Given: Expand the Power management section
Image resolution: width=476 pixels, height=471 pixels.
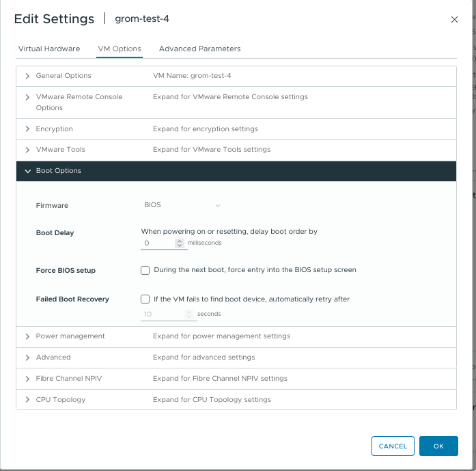Looking at the screenshot, I should (x=27, y=336).
